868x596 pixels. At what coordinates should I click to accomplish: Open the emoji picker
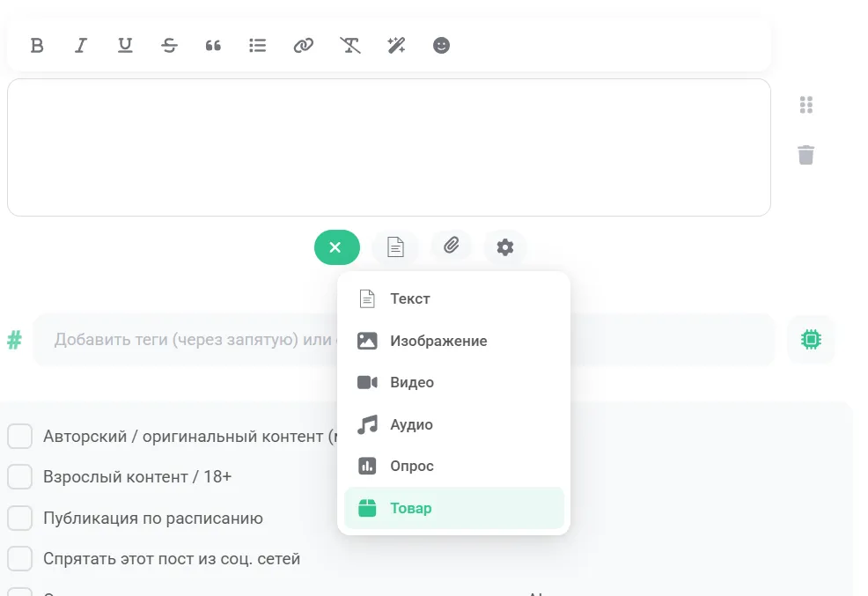tap(441, 46)
